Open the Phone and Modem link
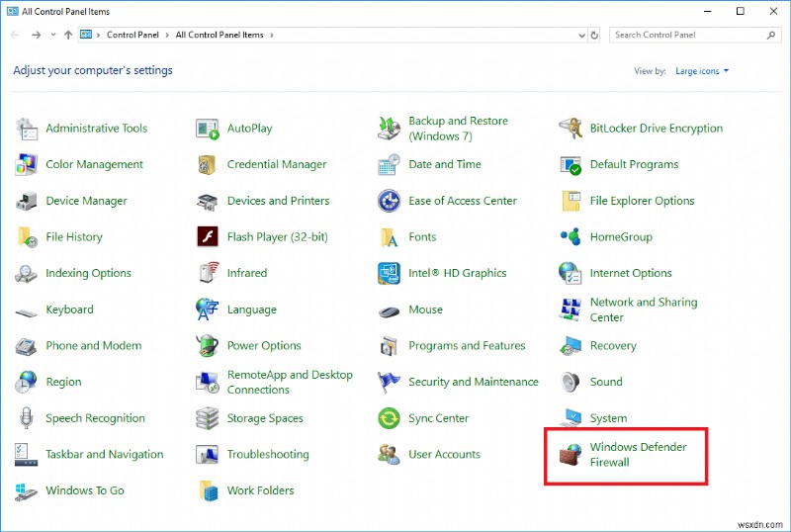This screenshot has height=532, width=791. [x=94, y=346]
